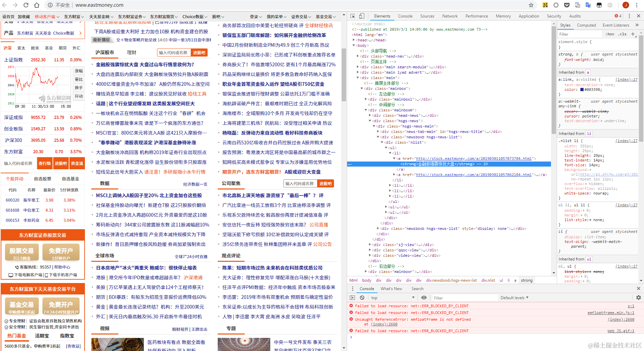Open the Chrome three-dot menu
This screenshot has height=351, width=644.
tap(637, 5)
